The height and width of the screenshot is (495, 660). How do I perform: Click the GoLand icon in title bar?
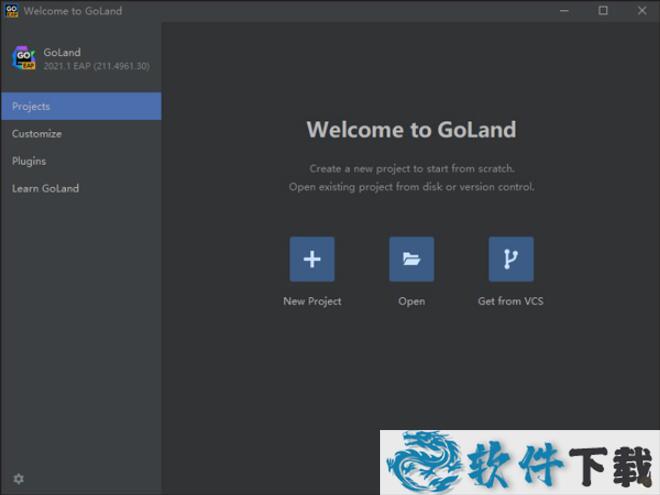point(12,11)
